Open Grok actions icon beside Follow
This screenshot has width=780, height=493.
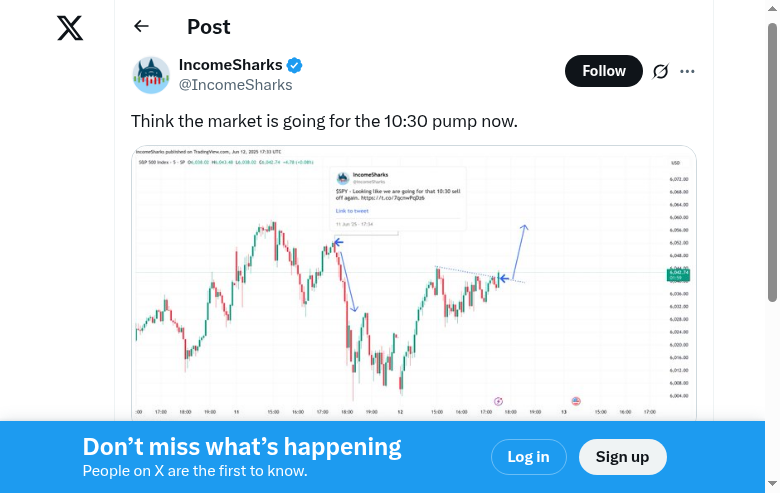660,71
